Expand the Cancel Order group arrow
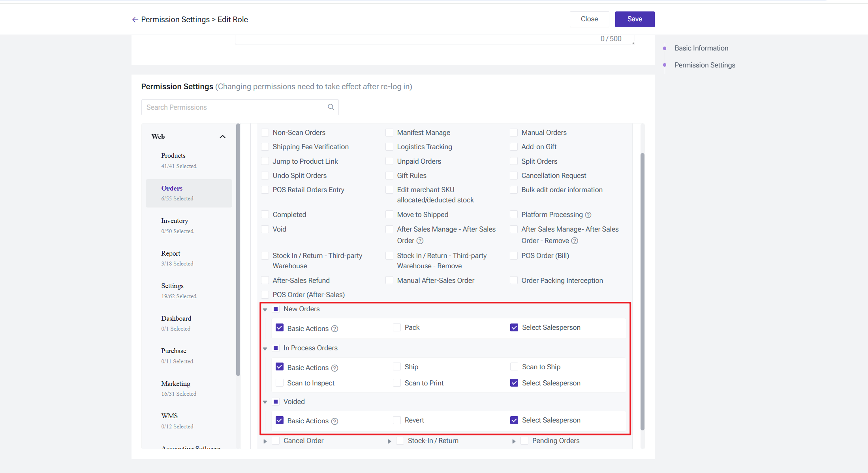 click(x=265, y=441)
